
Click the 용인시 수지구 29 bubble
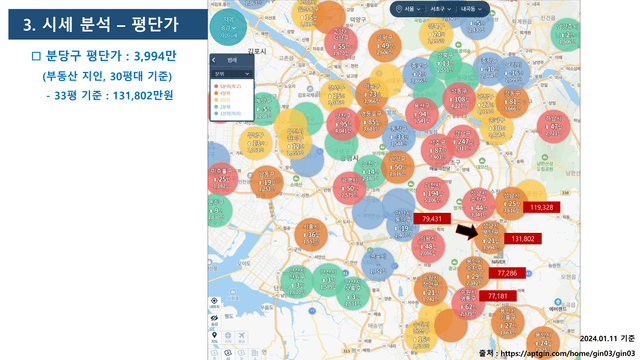[x=474, y=273]
